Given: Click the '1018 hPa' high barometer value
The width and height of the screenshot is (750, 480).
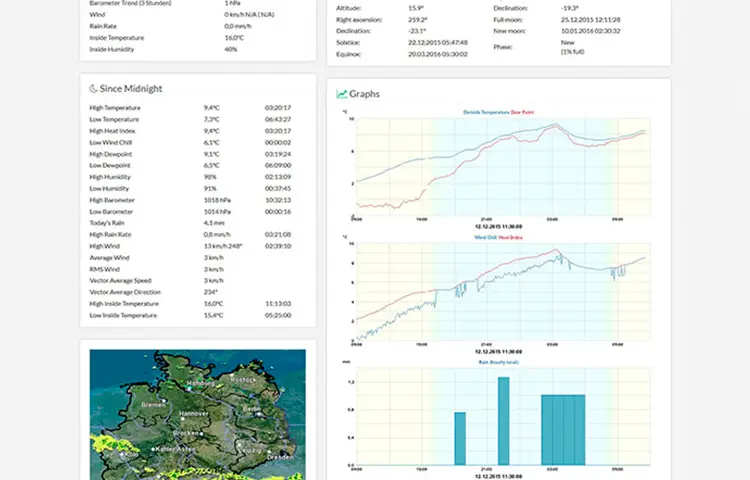Looking at the screenshot, I should pyautogui.click(x=217, y=200).
